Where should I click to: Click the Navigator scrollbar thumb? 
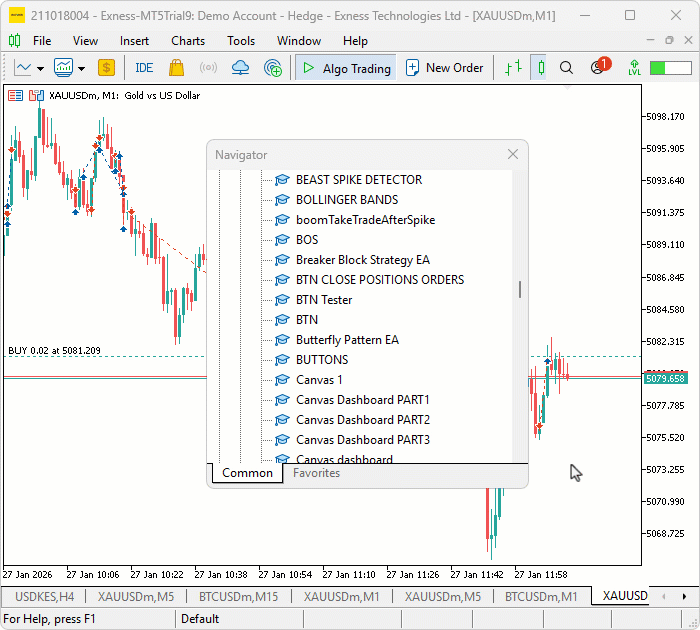[x=520, y=290]
